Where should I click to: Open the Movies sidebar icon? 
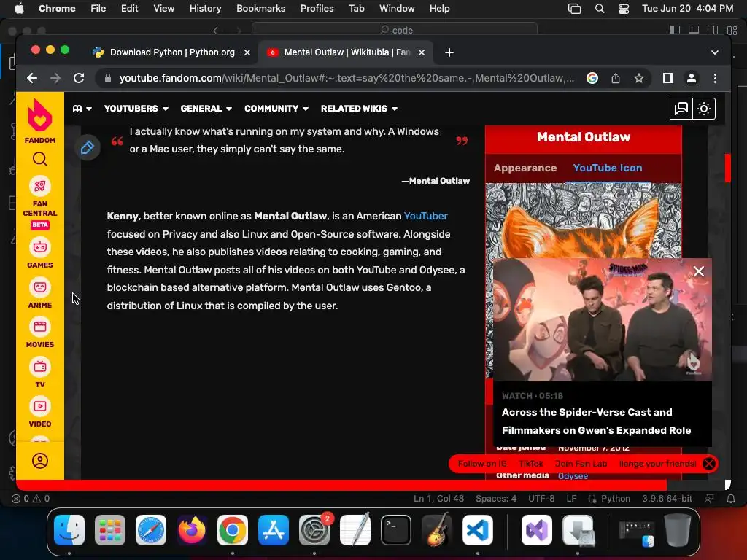tap(40, 327)
